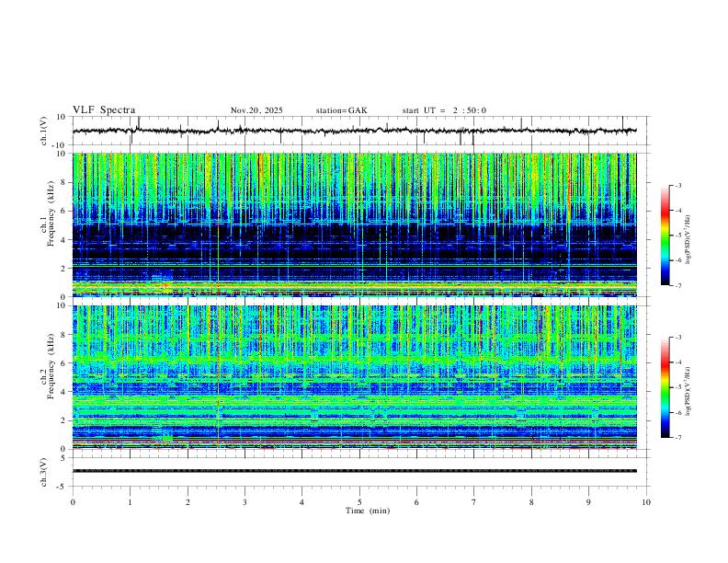Select the "Nov.20, 2025" date text
The height and width of the screenshot is (563, 728).
click(x=256, y=110)
